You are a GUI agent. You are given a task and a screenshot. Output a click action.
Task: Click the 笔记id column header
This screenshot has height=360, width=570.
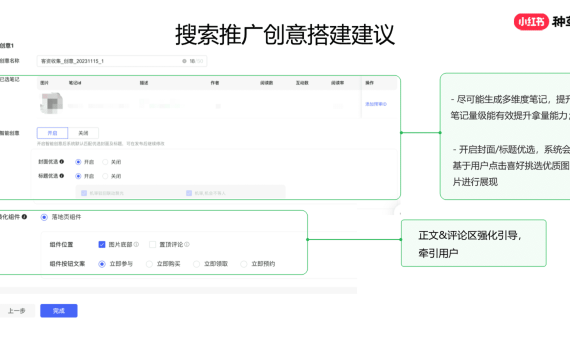[x=75, y=83]
